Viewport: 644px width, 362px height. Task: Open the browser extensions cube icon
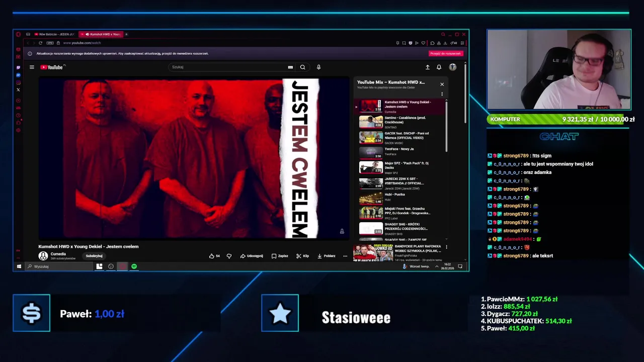click(x=432, y=43)
